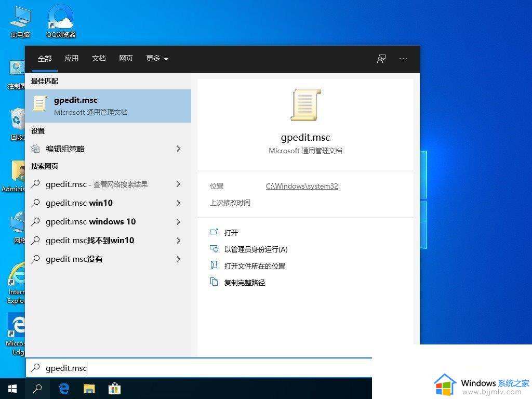532x399 pixels.
Task: Select the 编辑组策略 settings result
Action: coord(108,149)
